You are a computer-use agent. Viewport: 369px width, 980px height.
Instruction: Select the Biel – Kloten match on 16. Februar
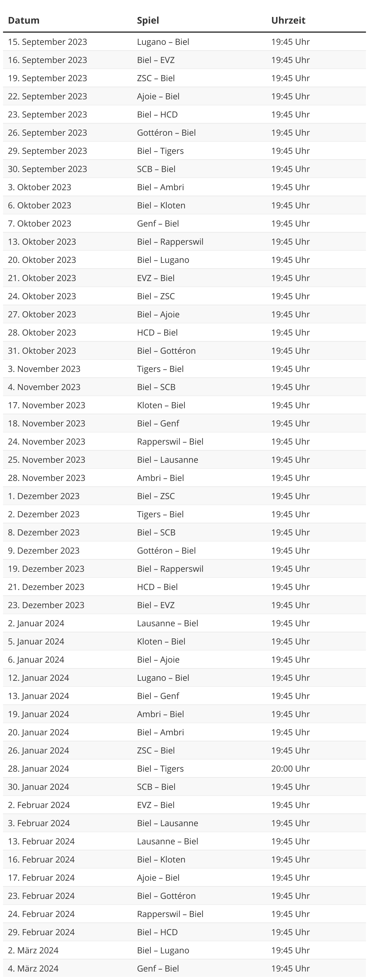pyautogui.click(x=161, y=859)
